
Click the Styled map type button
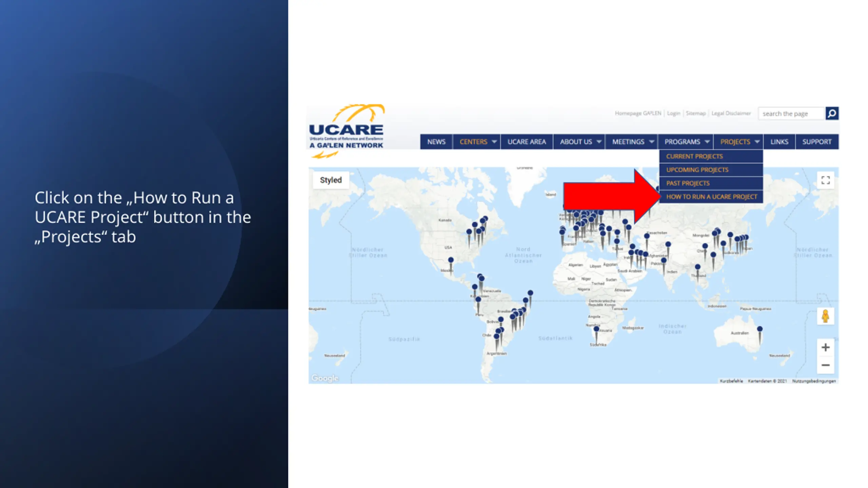tap(331, 180)
